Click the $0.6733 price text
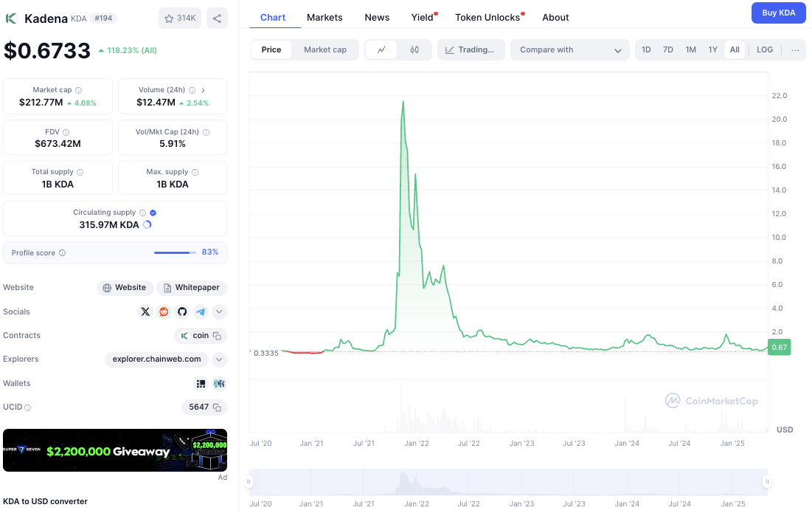Viewport: 812px width, 513px height. pos(47,51)
